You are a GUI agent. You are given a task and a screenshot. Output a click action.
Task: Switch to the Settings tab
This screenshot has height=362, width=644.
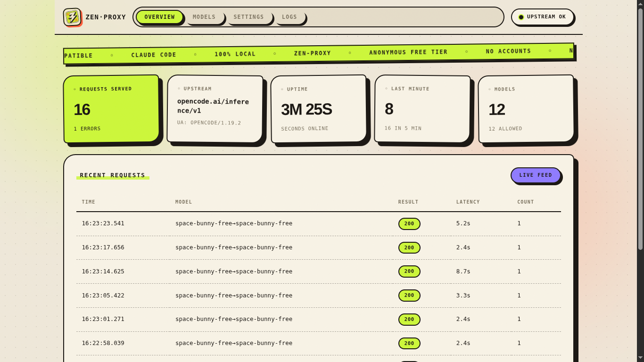coord(248,17)
